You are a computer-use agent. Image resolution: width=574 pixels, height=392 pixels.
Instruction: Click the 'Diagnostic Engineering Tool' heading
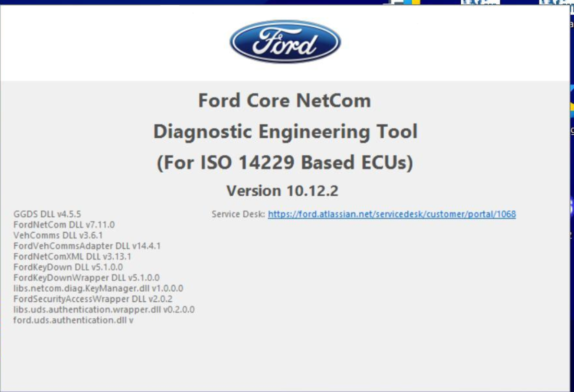click(x=285, y=132)
